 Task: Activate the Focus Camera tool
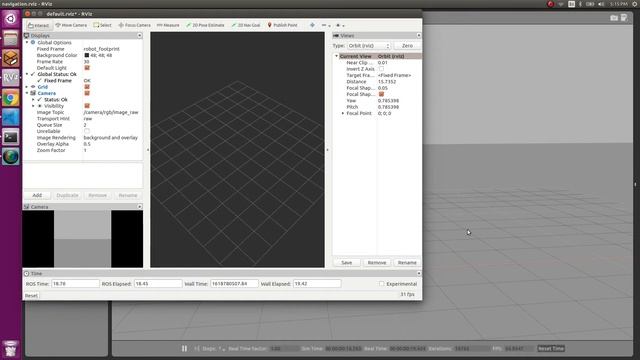tap(135, 25)
